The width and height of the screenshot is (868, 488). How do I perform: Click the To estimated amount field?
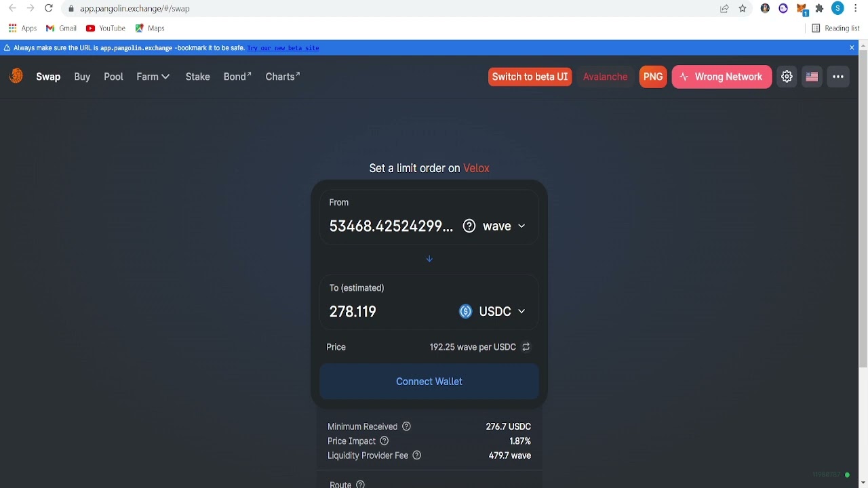(x=390, y=311)
